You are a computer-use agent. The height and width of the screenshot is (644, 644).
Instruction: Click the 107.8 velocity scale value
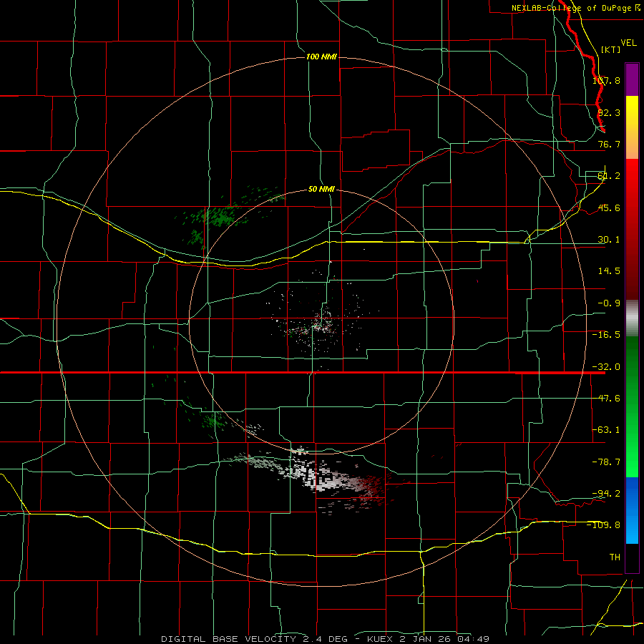point(606,80)
